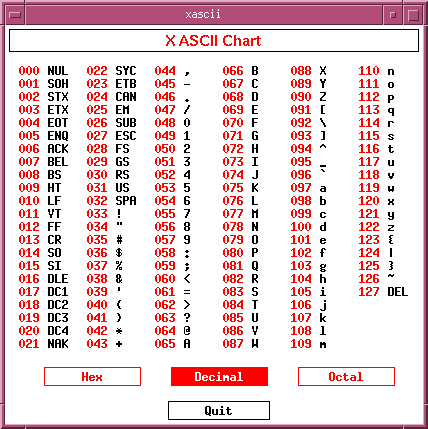Click code number 092 for the backslash
This screenshot has width=428, height=429.
coord(301,123)
